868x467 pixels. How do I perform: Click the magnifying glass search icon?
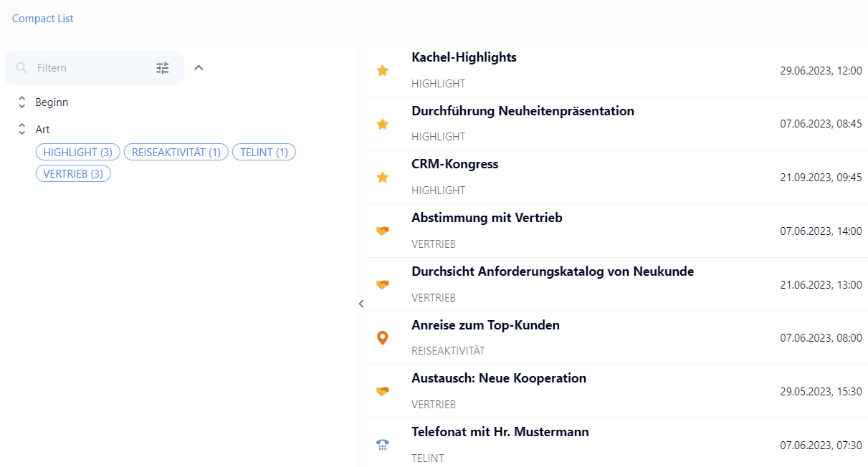(23, 68)
